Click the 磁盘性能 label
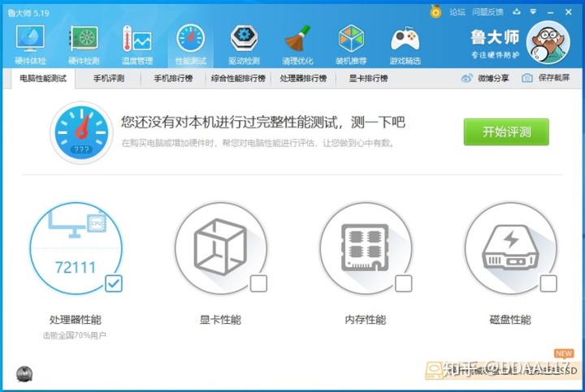 [510, 319]
